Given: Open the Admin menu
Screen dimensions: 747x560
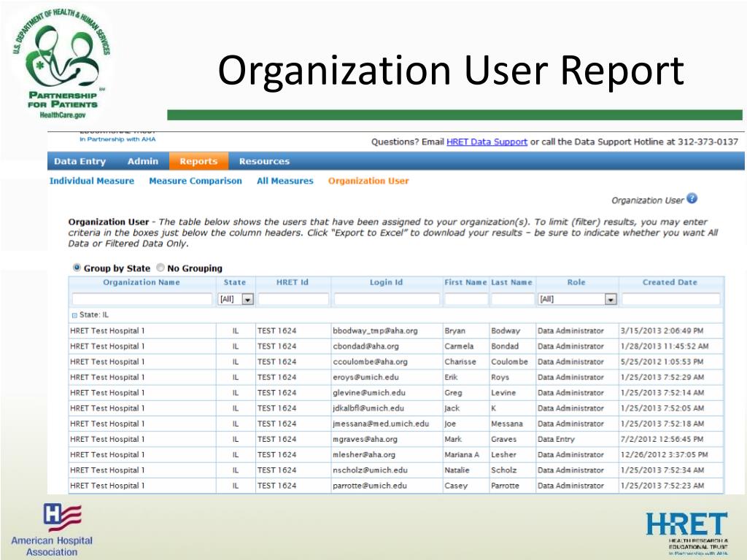Looking at the screenshot, I should click(x=142, y=161).
